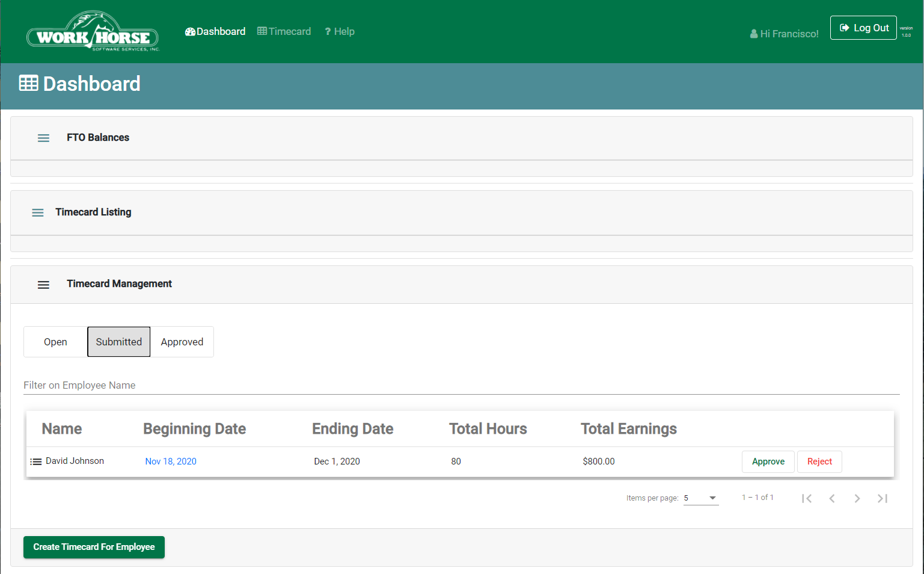The width and height of the screenshot is (924, 574).
Task: Click the hamburger icon beside FTO Balances
Action: (x=43, y=138)
